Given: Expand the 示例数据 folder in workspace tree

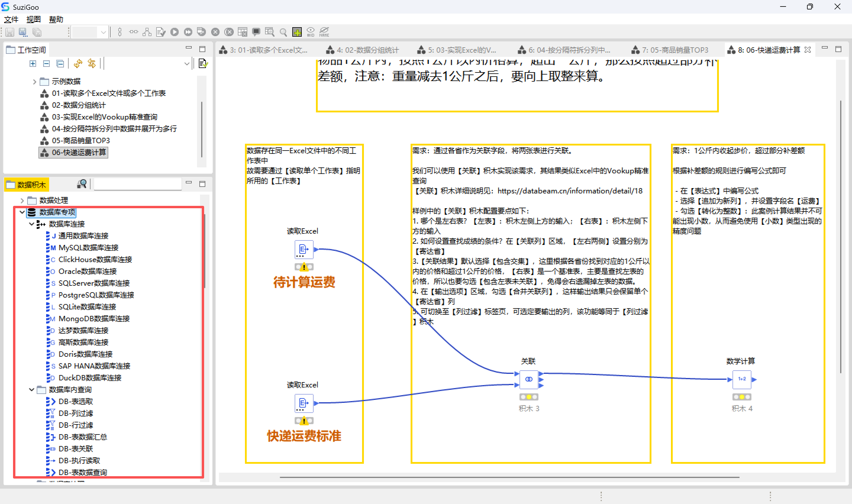Looking at the screenshot, I should coord(34,82).
